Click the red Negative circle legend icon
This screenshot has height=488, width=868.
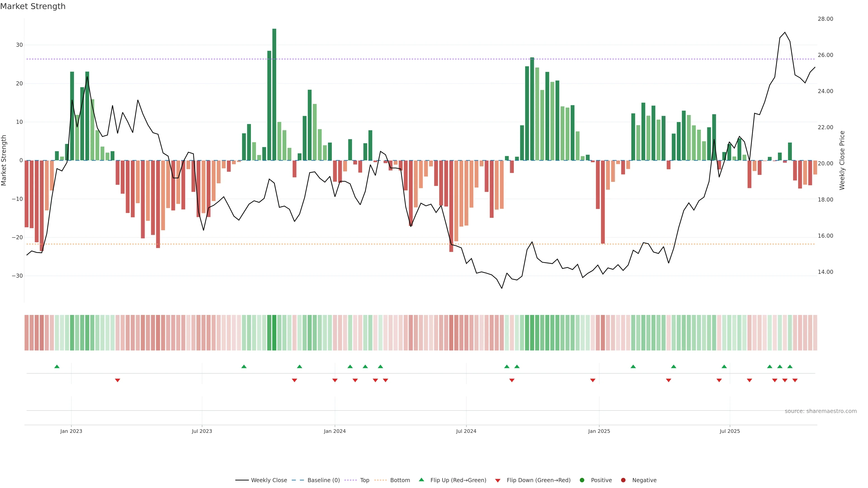click(623, 480)
